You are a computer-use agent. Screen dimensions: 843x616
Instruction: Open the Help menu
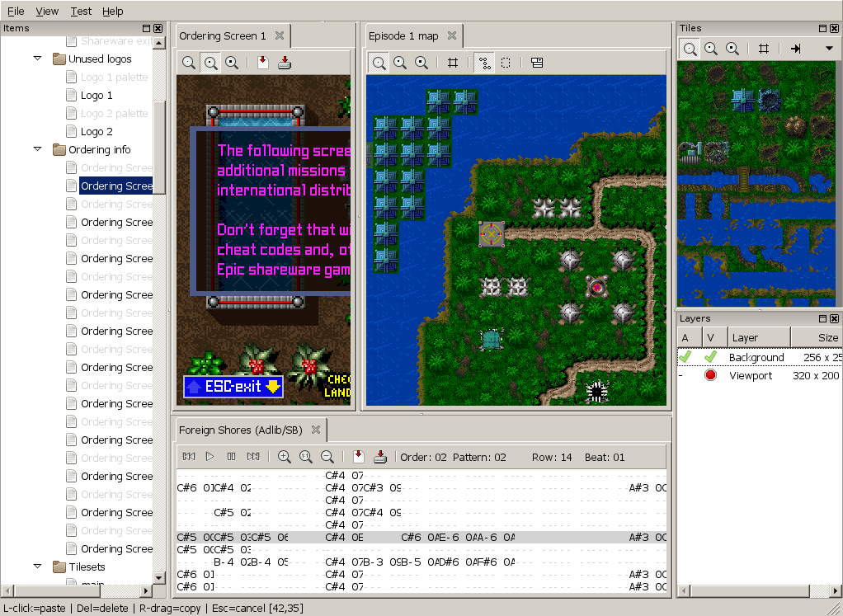click(x=112, y=12)
